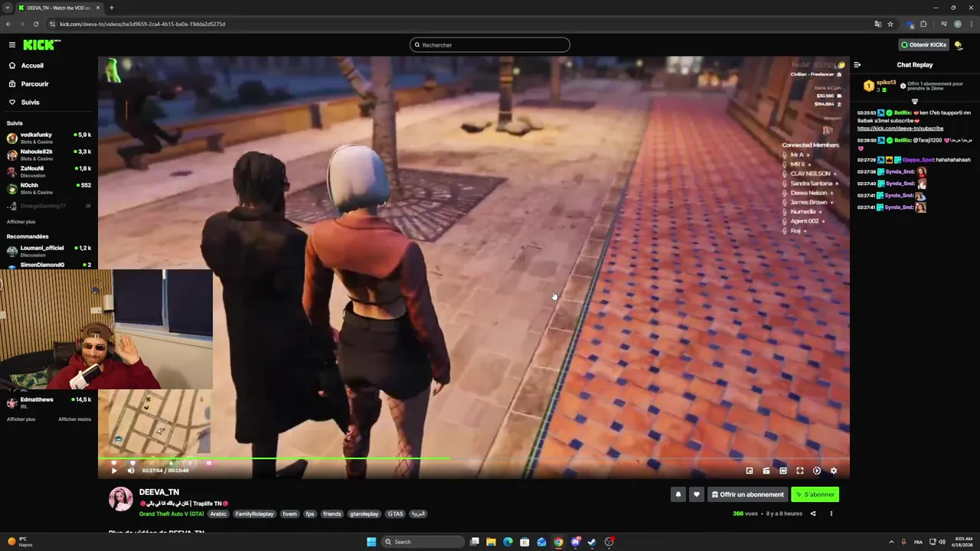
Task: Open a new browser tab
Action: click(x=112, y=8)
